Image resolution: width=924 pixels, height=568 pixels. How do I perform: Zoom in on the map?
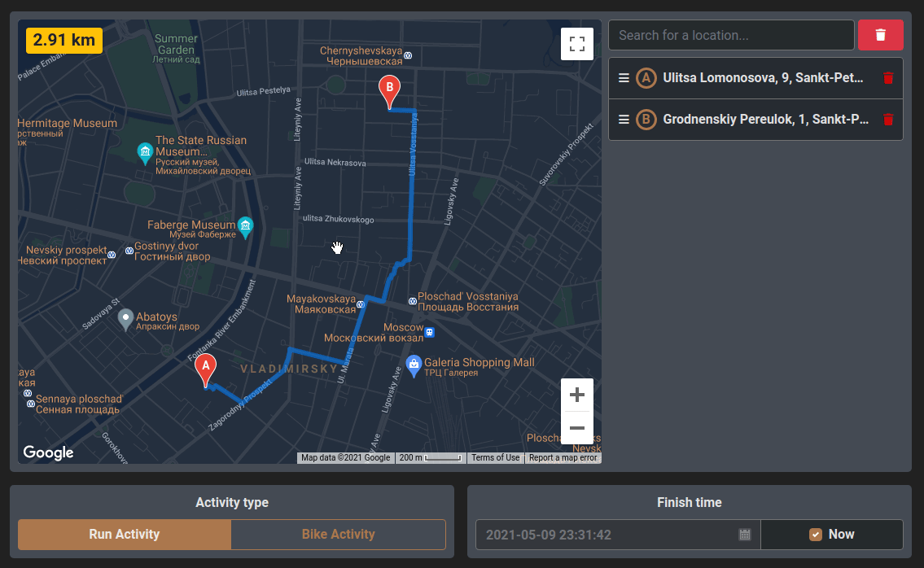tap(577, 395)
